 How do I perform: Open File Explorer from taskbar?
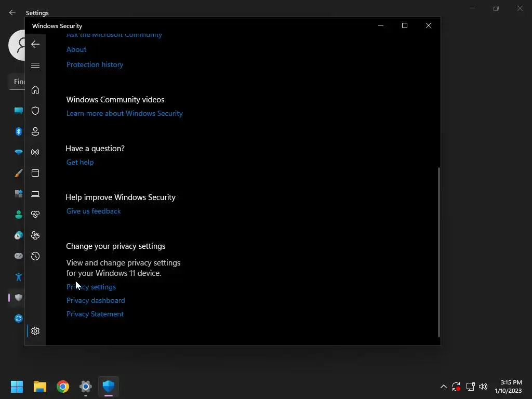click(39, 387)
